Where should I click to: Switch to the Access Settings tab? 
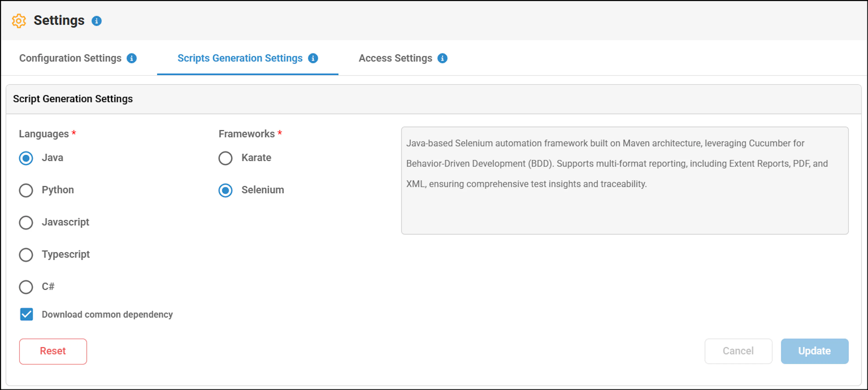click(x=395, y=58)
